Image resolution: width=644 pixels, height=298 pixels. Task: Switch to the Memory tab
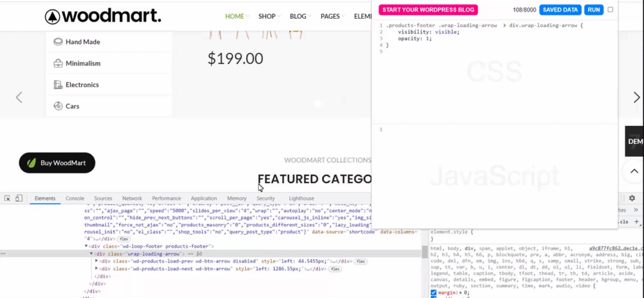[x=236, y=199]
